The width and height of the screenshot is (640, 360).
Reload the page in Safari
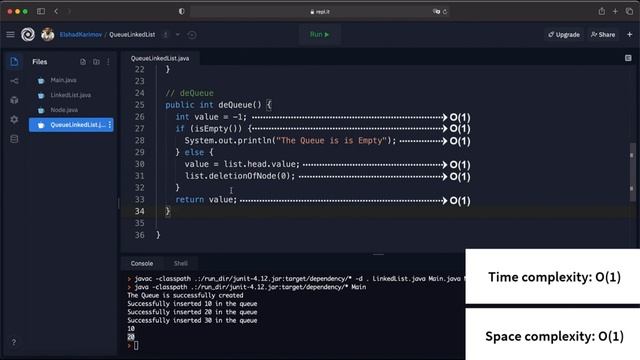pos(445,12)
